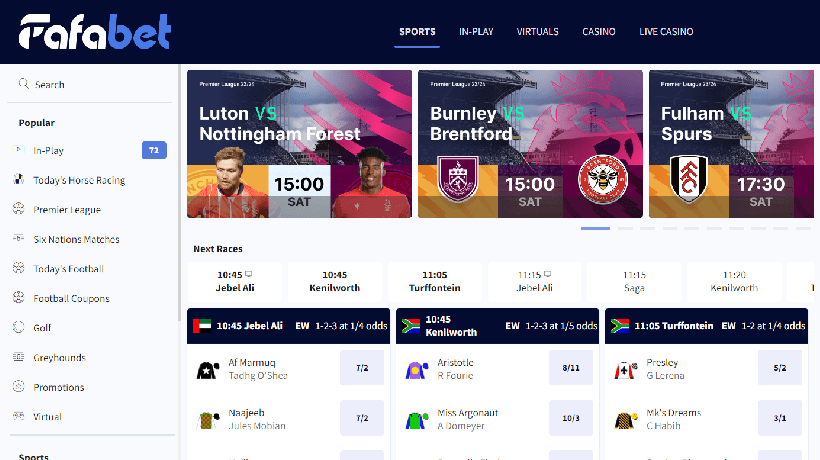Go to the second carousel slide indicator
This screenshot has width=820, height=460.
click(x=625, y=228)
